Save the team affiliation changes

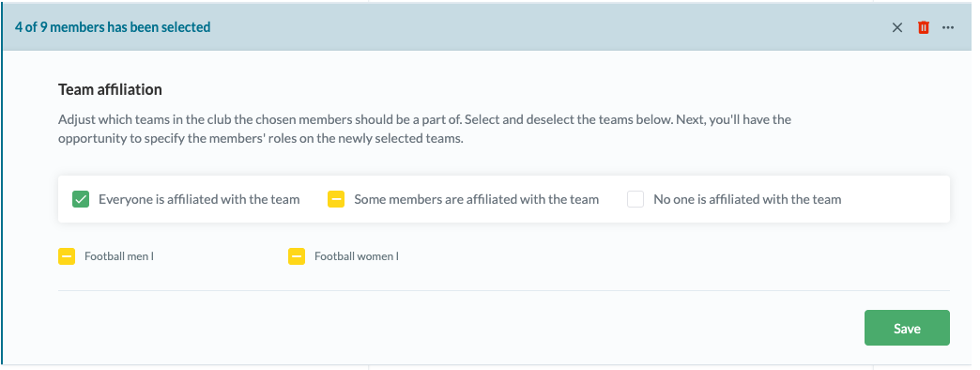tap(907, 328)
